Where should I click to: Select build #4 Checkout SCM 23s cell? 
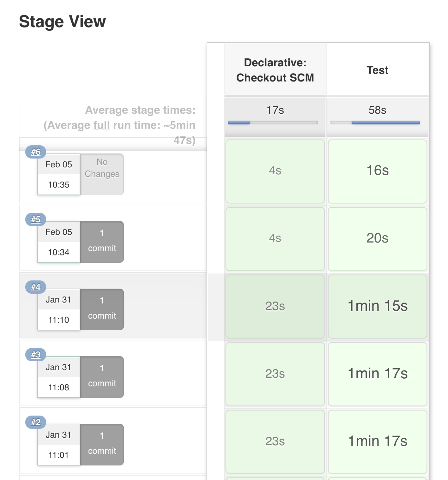(x=275, y=306)
